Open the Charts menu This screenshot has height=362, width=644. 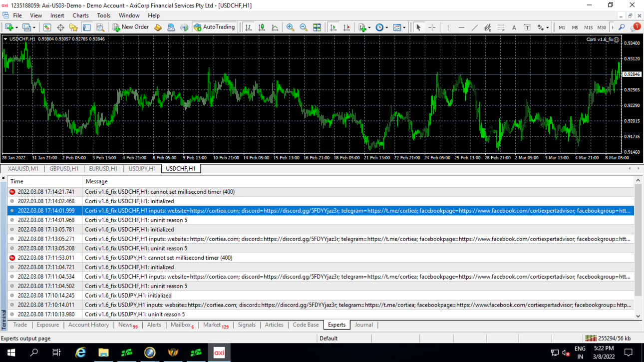[80, 15]
